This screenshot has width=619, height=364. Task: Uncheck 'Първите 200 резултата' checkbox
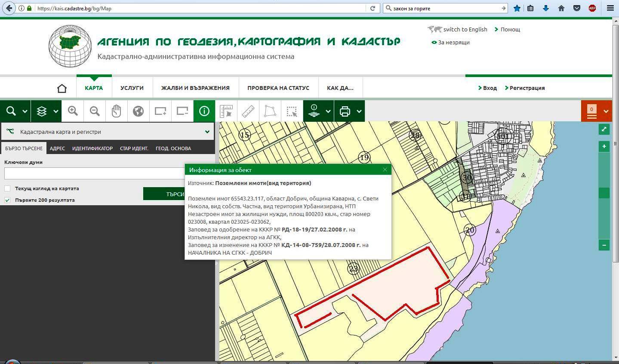pyautogui.click(x=7, y=200)
